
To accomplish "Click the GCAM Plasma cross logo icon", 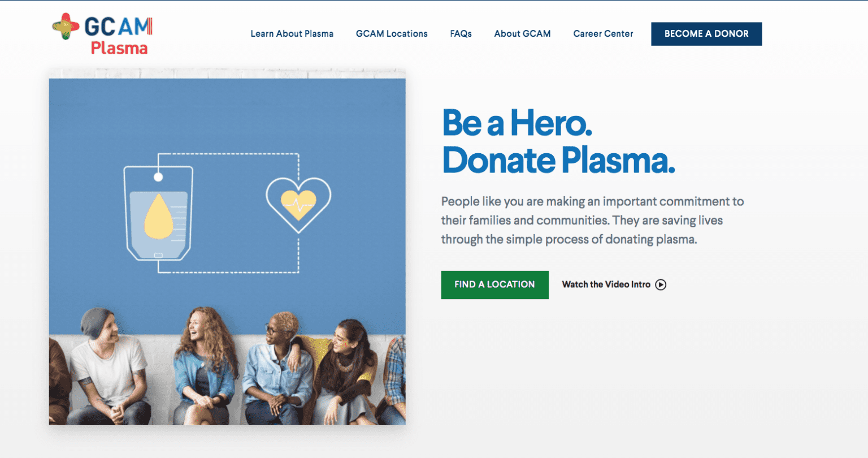I will (67, 25).
